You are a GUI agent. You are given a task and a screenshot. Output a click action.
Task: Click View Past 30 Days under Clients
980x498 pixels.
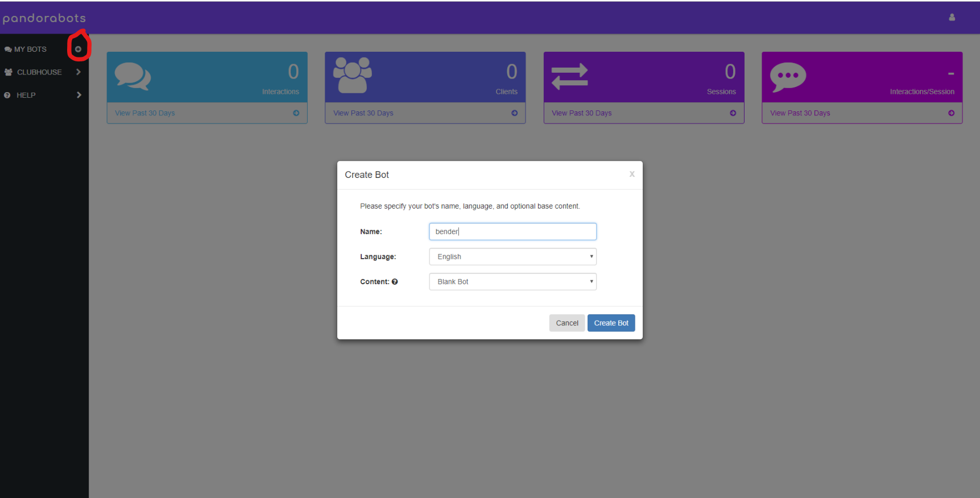point(363,113)
